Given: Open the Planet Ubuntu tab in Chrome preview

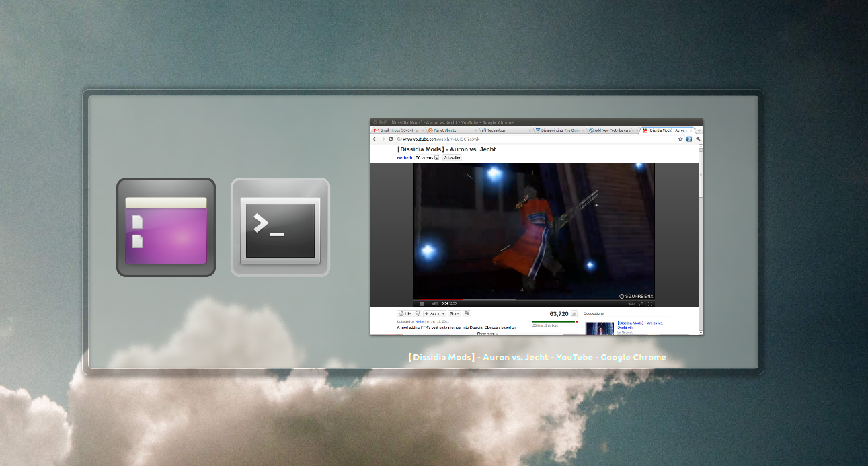Looking at the screenshot, I should pyautogui.click(x=452, y=130).
